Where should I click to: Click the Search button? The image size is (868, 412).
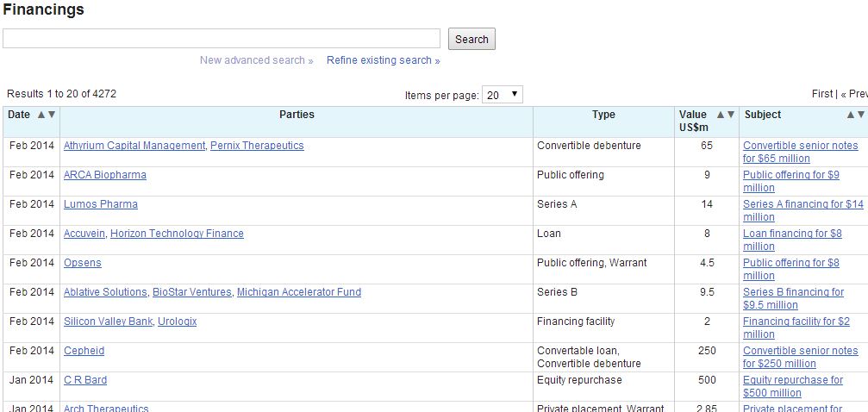[471, 40]
